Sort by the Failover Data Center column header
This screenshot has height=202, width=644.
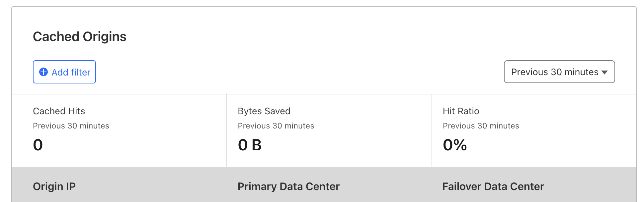[493, 186]
